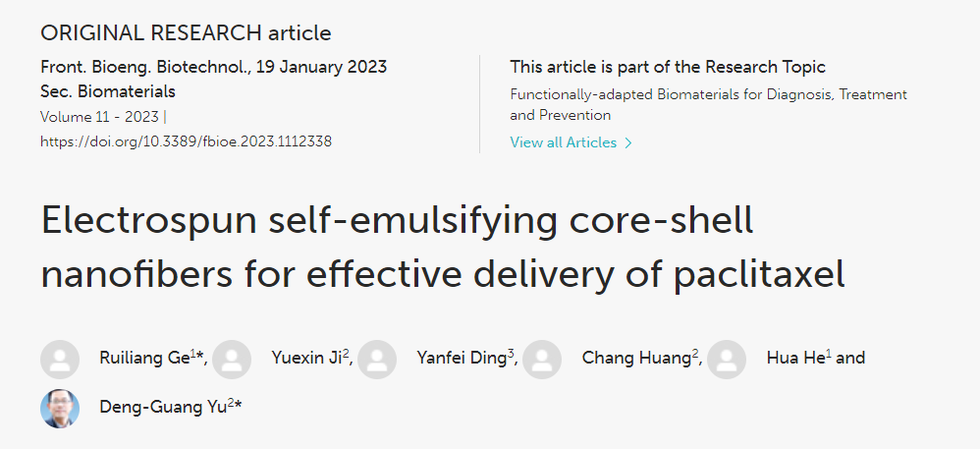The height and width of the screenshot is (449, 980).
Task: Open author name Yanfei Ding
Action: [x=462, y=358]
